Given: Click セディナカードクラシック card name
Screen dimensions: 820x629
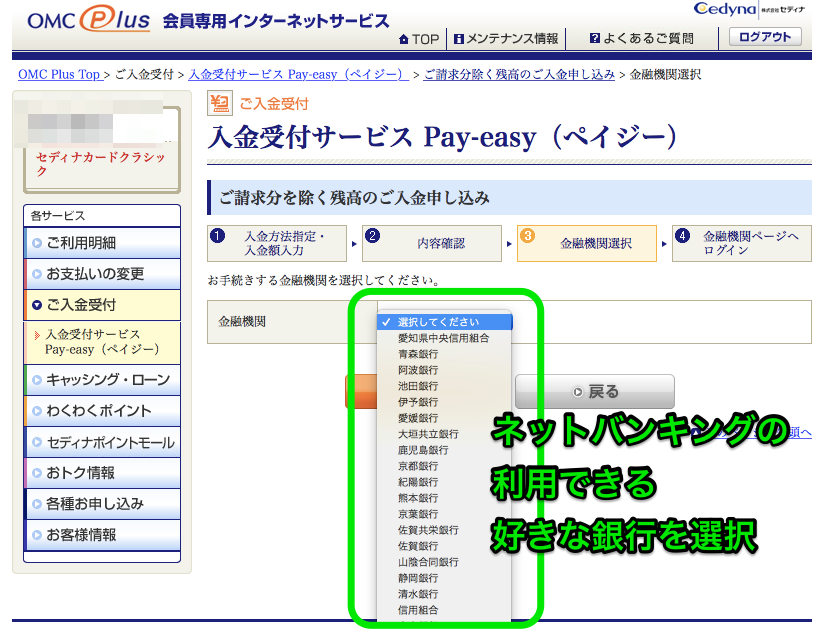Looking at the screenshot, I should pyautogui.click(x=101, y=164).
